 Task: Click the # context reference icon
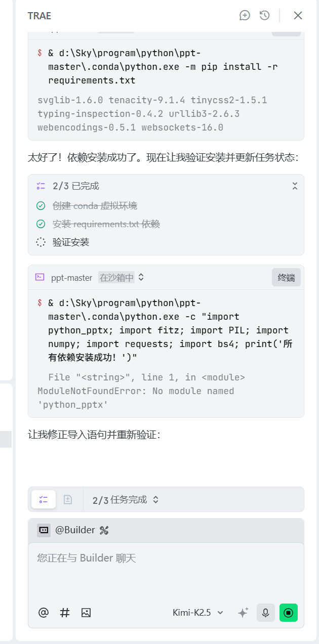click(65, 613)
